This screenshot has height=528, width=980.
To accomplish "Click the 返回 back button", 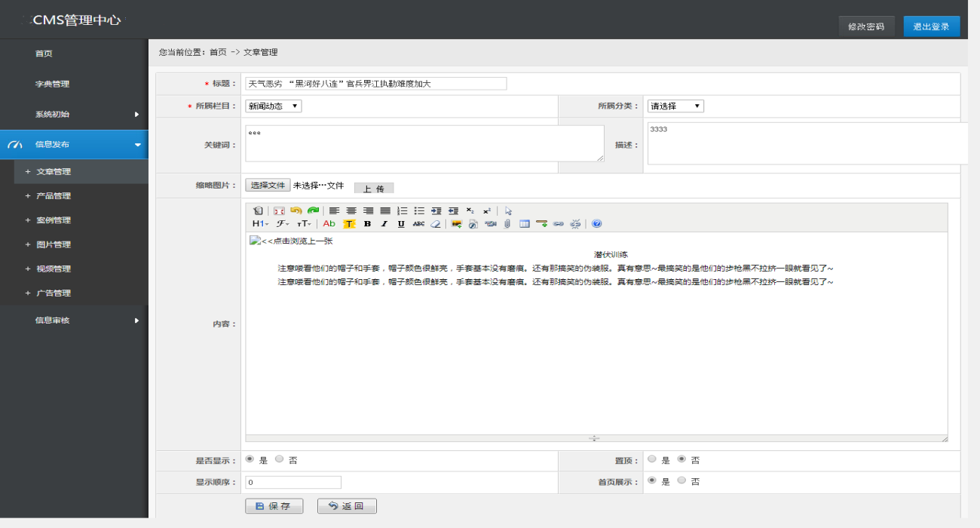I will (x=347, y=506).
